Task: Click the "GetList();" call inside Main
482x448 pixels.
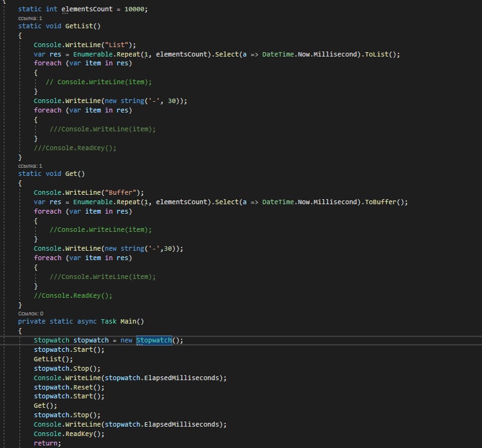Action: coord(53,359)
